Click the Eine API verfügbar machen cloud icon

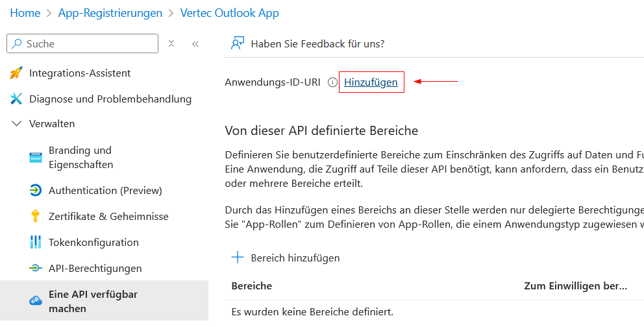[x=36, y=300]
